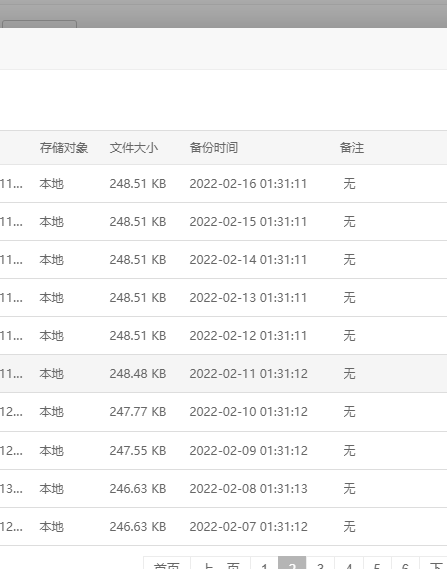Select the backup row dated 2022-02-11
Image resolution: width=447 pixels, height=569 pixels.
tap(224, 374)
